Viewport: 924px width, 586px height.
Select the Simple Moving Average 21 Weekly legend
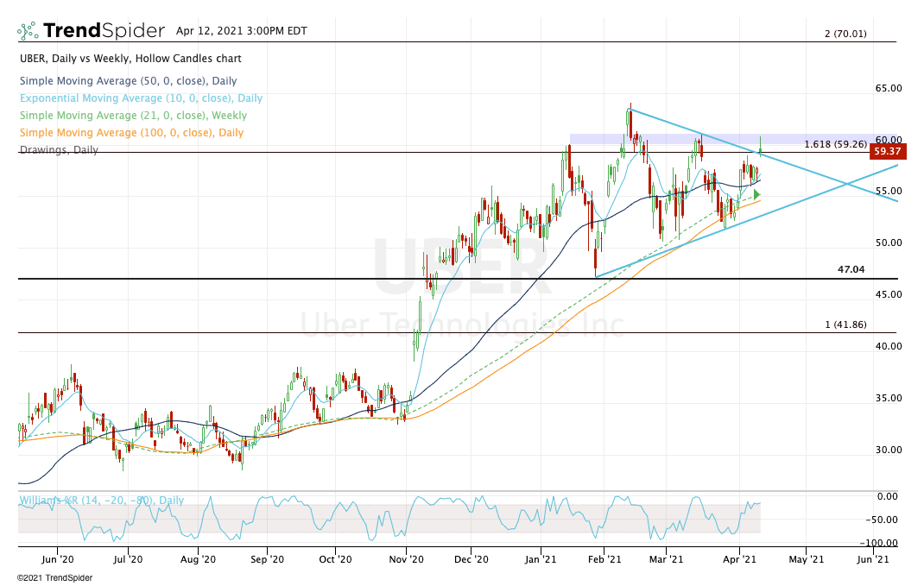click(x=133, y=116)
